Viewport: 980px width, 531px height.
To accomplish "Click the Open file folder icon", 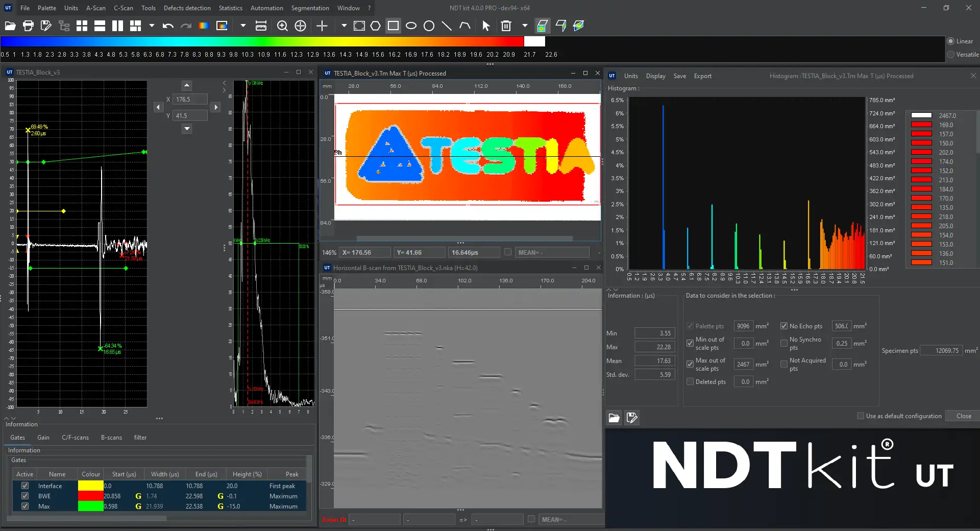I will point(10,26).
